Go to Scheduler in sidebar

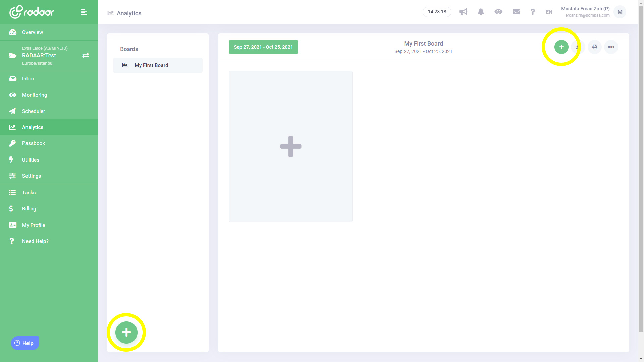pos(34,111)
